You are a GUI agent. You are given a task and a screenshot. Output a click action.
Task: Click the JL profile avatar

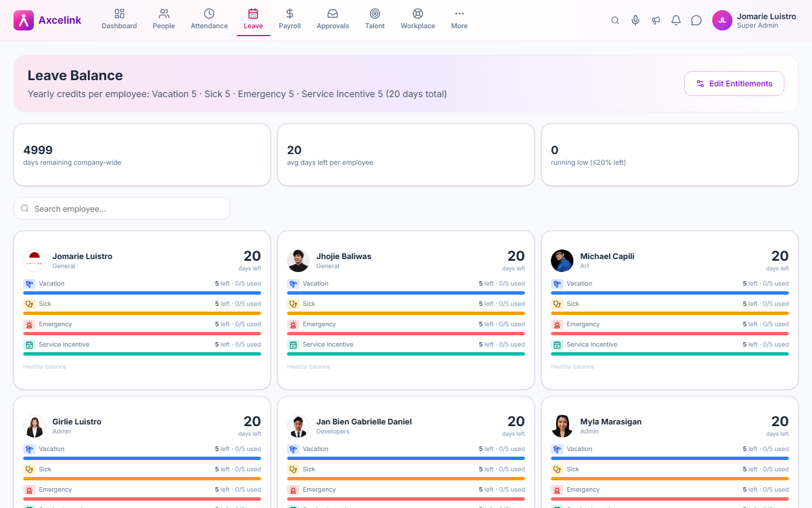tap(722, 20)
